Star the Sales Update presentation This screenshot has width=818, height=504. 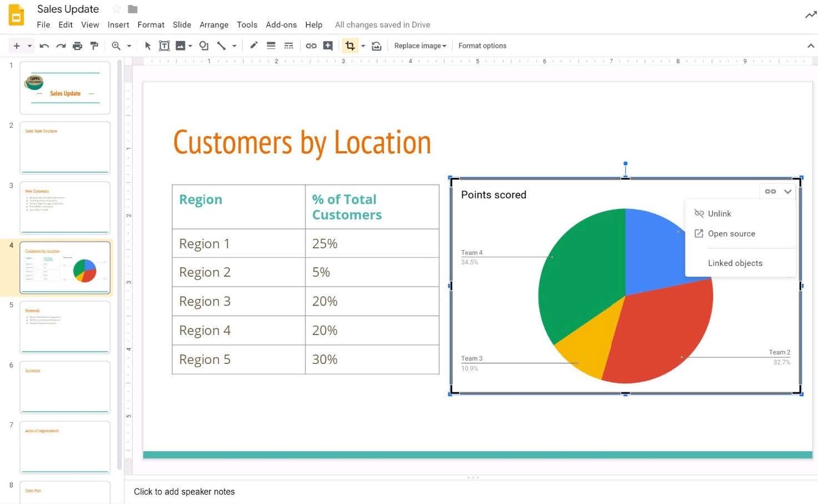point(116,9)
